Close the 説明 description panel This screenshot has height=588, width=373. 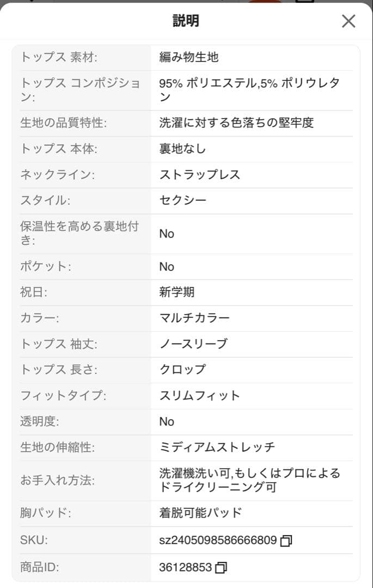point(348,21)
